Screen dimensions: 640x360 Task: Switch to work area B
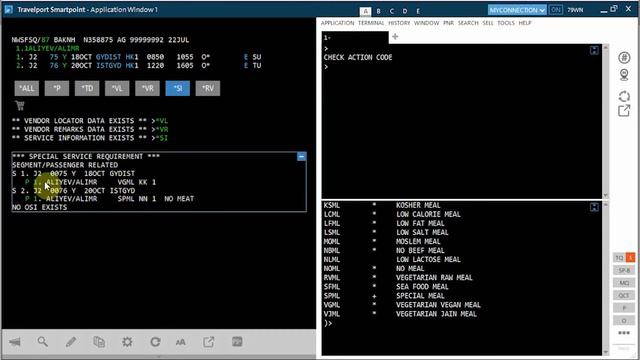(x=378, y=11)
